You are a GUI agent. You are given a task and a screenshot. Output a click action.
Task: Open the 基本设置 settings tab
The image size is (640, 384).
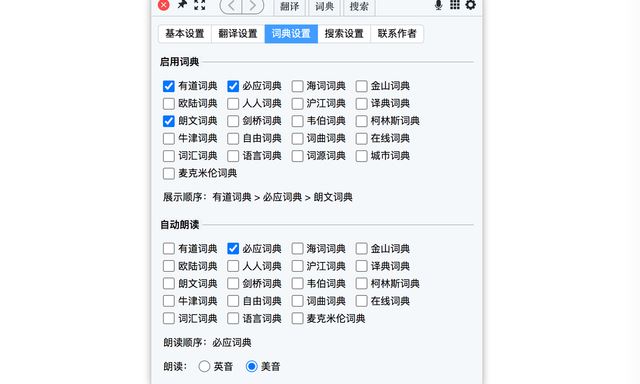[184, 33]
